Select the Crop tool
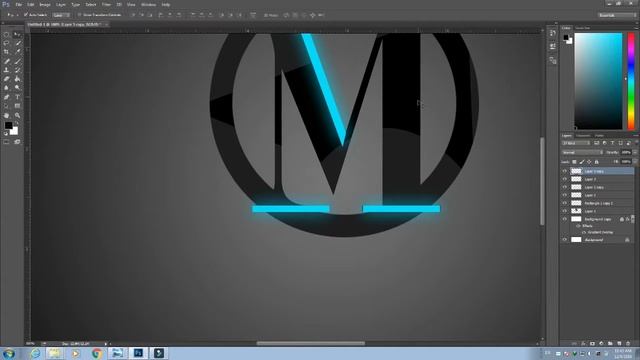640x360 pixels. point(7,52)
